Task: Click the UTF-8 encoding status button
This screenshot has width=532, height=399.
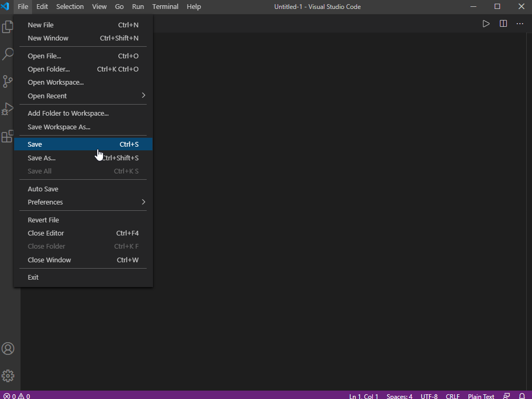Action: point(429,396)
